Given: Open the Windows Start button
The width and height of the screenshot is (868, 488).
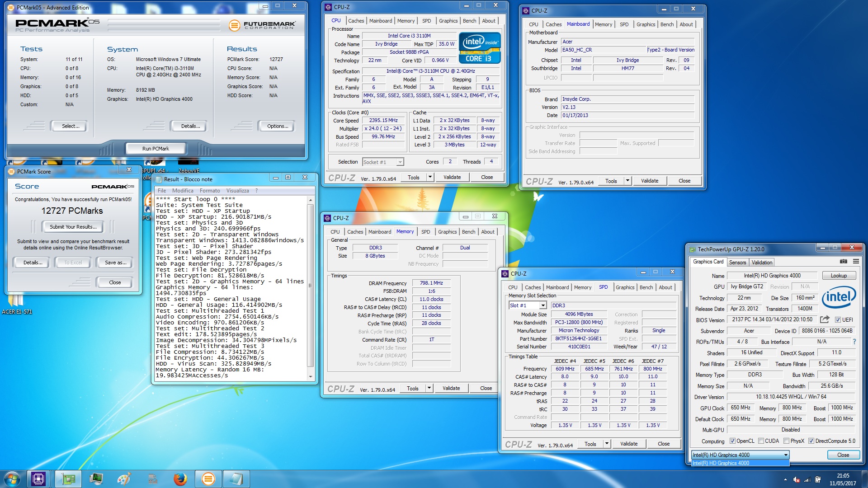Looking at the screenshot, I should click(x=12, y=479).
